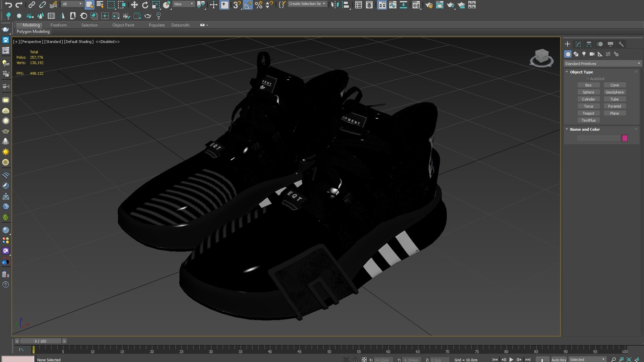This screenshot has width=644, height=362.
Task: Switch to the Freeform ribbon tab
Action: point(58,25)
